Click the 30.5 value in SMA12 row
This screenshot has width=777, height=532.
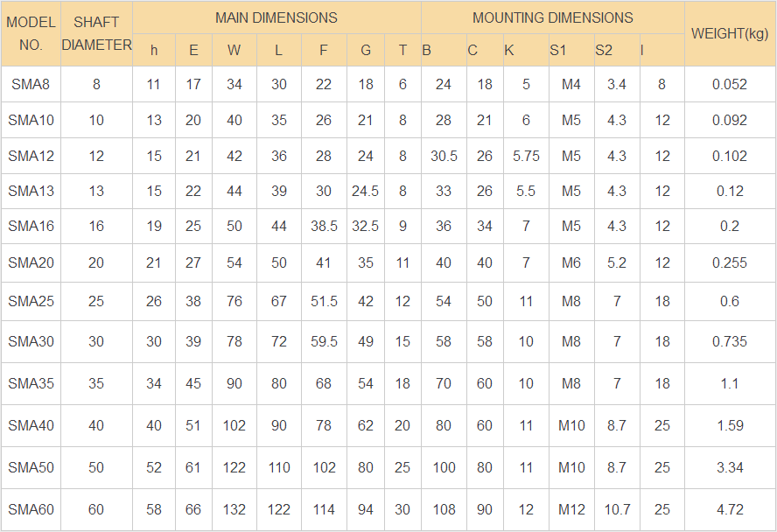(444, 156)
